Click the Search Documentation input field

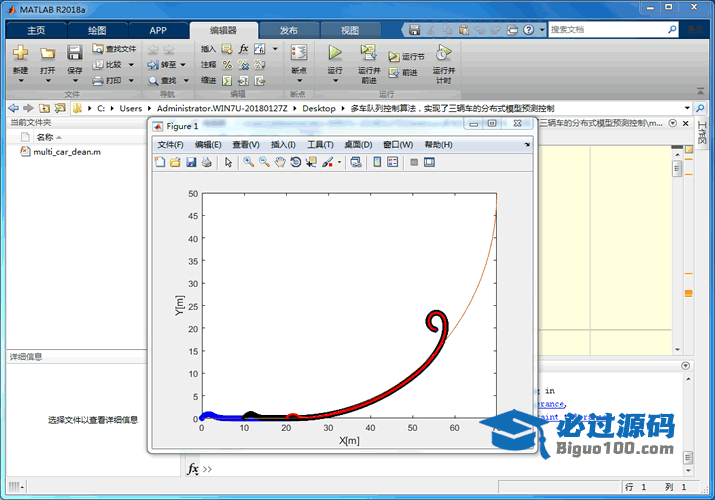[607, 30]
